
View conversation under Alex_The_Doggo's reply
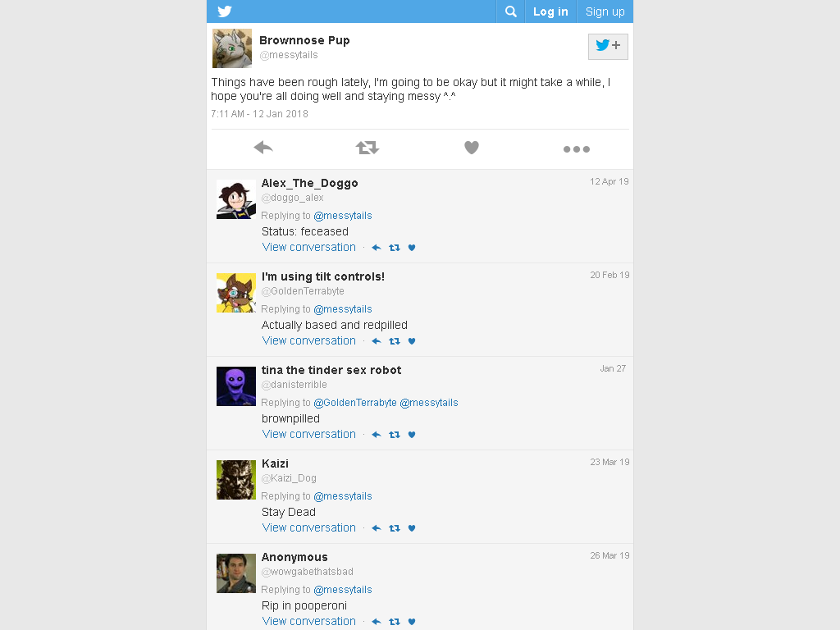pyautogui.click(x=309, y=247)
